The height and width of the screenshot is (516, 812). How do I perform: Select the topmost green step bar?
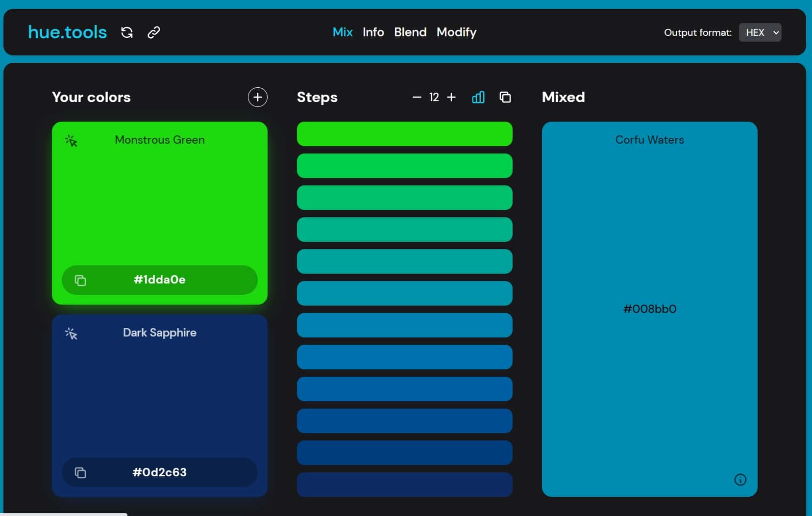pyautogui.click(x=405, y=134)
